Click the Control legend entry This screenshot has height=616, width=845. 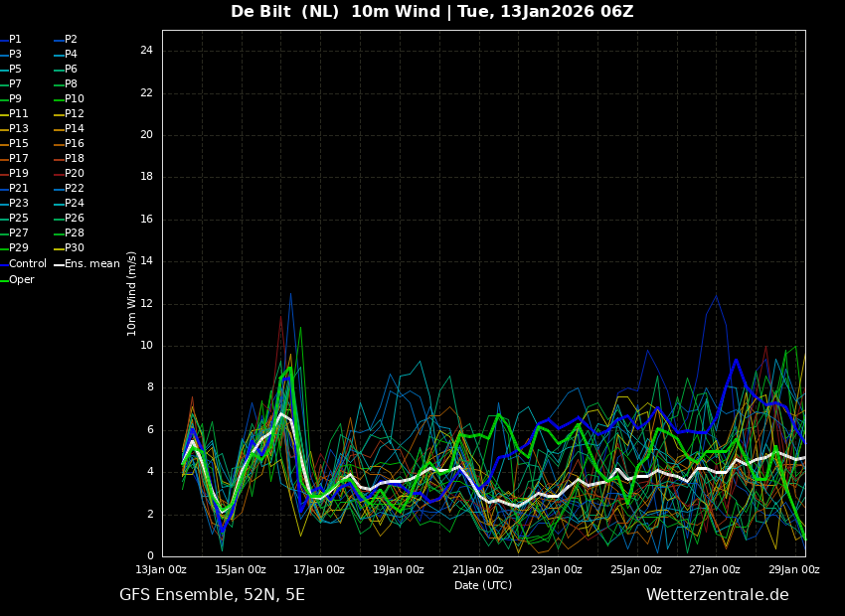tap(24, 264)
